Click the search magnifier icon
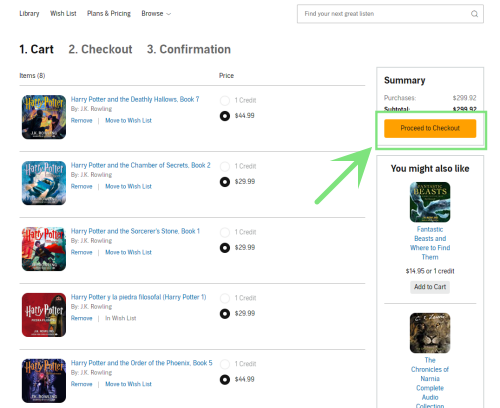This screenshot has width=500, height=408. 474,14
